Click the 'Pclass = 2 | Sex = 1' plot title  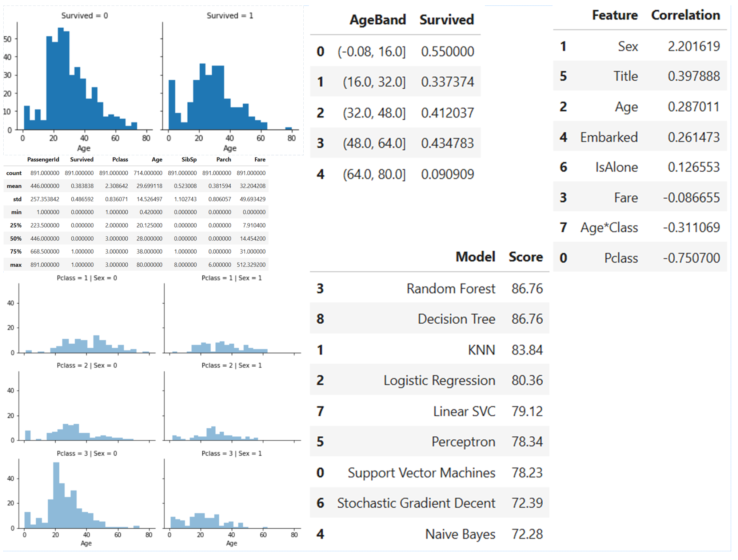point(232,365)
